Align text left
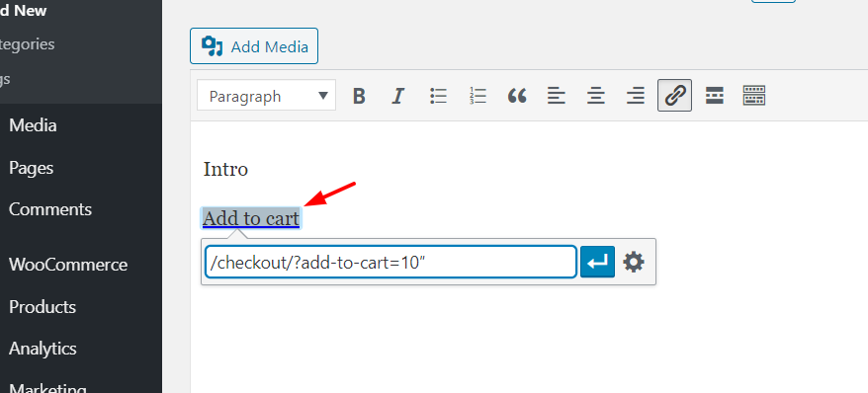868x393 pixels. (x=557, y=96)
